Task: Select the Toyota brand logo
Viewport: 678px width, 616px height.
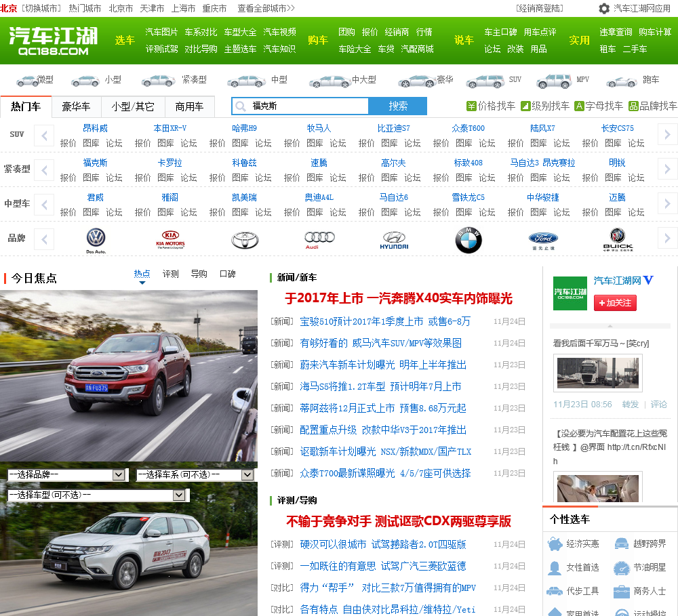Action: (x=245, y=240)
